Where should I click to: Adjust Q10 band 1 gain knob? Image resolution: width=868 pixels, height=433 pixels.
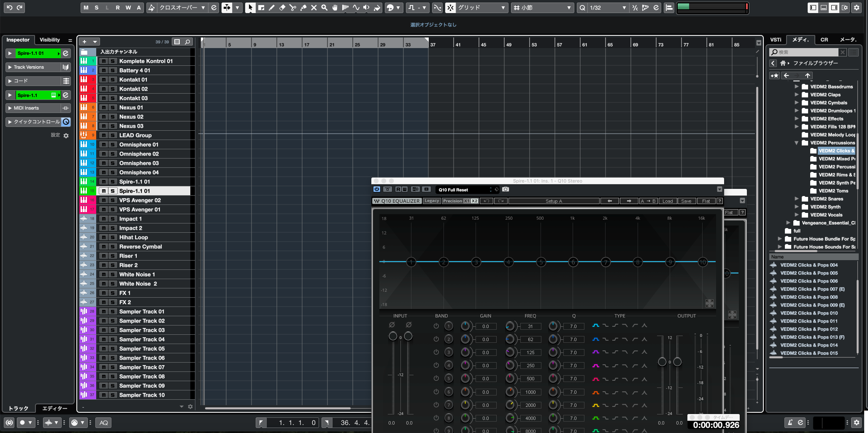pos(465,326)
